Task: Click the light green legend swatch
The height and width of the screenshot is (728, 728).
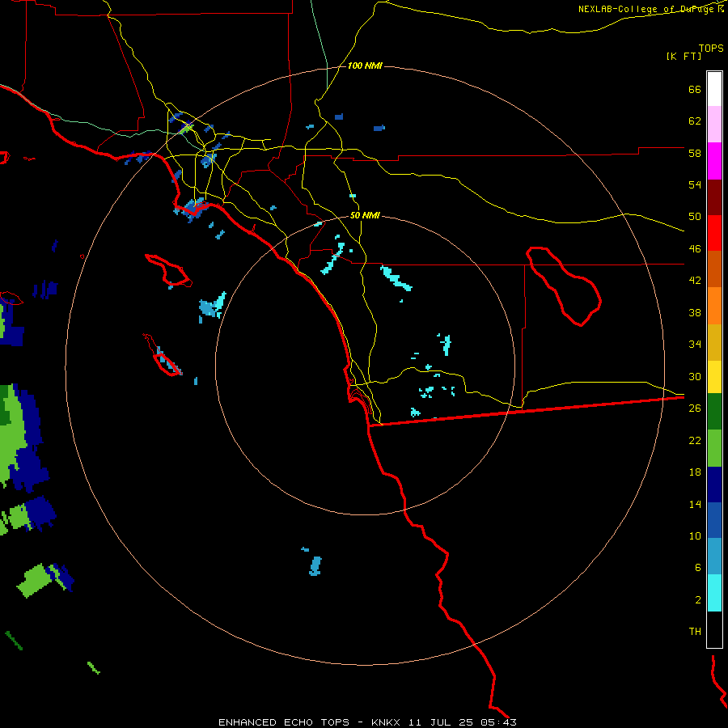Action: (714, 448)
